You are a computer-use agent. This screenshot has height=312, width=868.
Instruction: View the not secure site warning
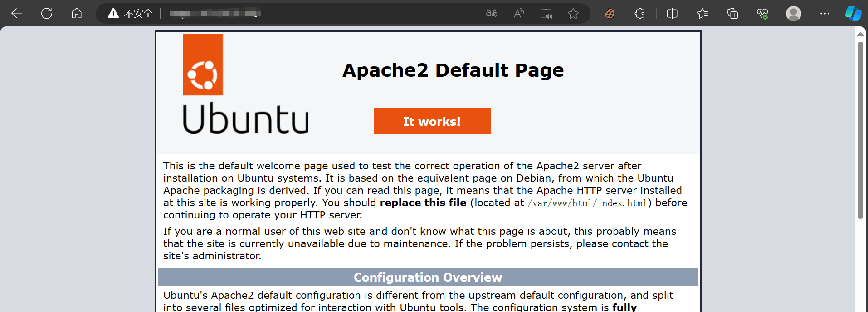coord(131,14)
